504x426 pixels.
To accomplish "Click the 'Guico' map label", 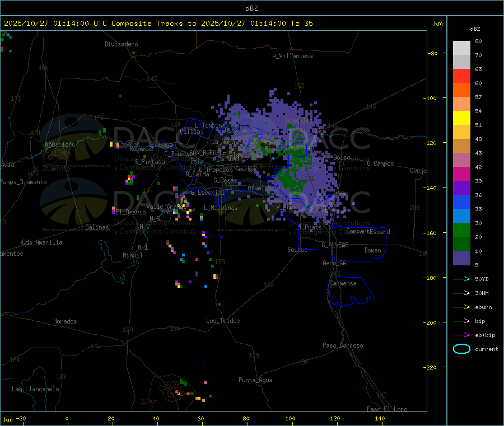I will click(342, 157).
